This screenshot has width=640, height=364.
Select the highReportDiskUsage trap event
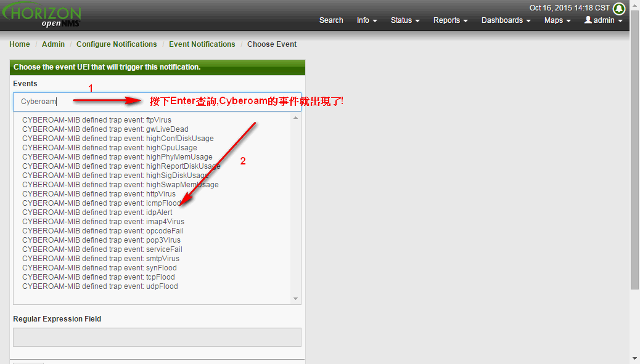[121, 166]
